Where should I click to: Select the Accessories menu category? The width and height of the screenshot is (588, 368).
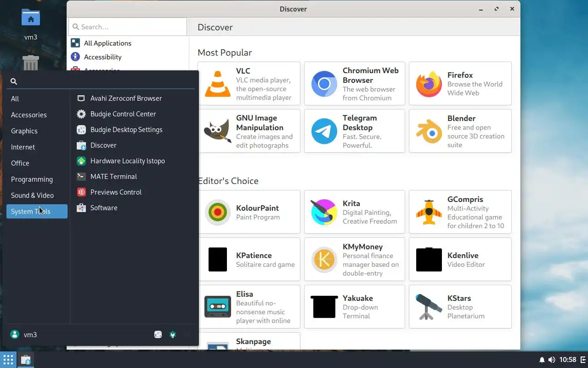pyautogui.click(x=37, y=115)
